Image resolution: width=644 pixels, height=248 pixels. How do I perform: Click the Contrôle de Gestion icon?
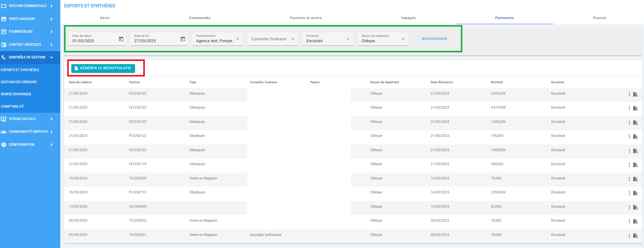point(4,57)
